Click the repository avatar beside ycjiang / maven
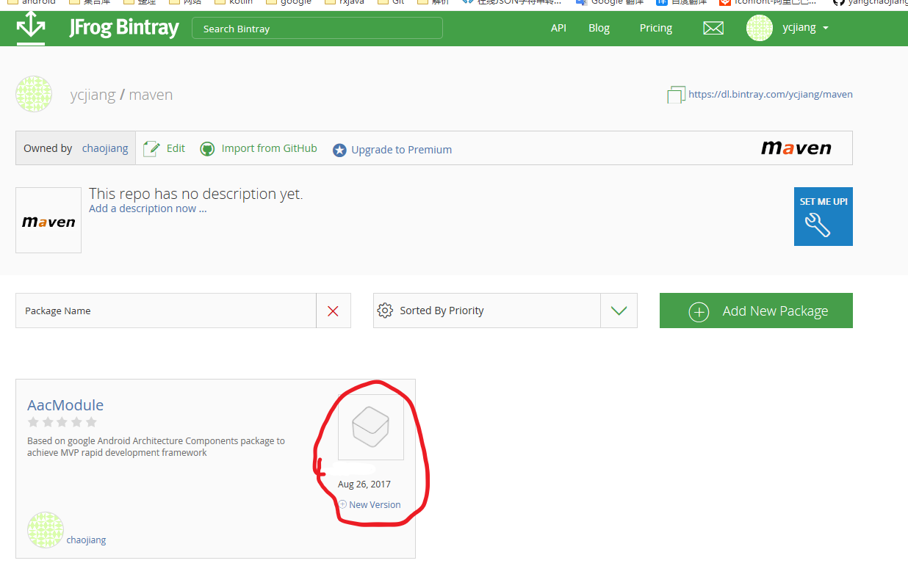The height and width of the screenshot is (588, 908). click(x=34, y=94)
